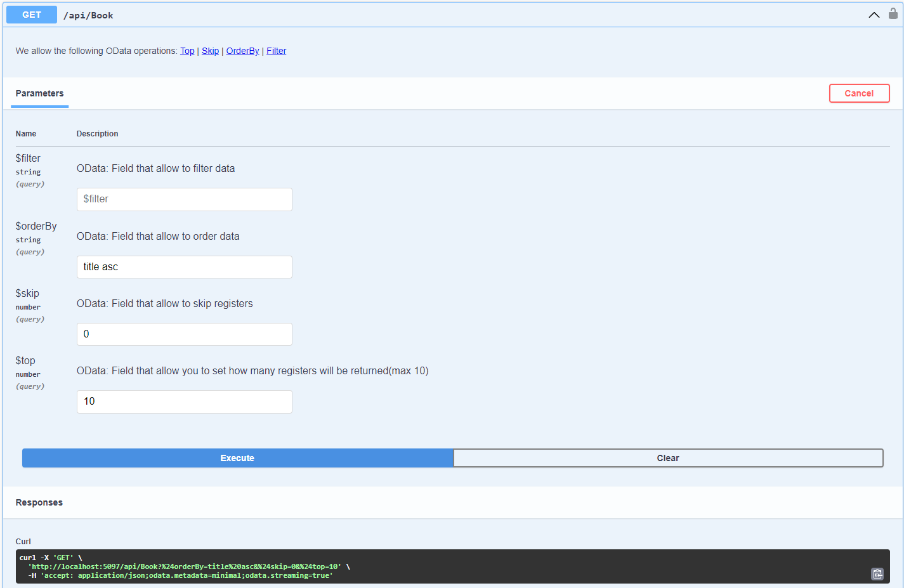Click the $filter parameter name
Viewport: 904px width, 588px height.
pyautogui.click(x=28, y=158)
